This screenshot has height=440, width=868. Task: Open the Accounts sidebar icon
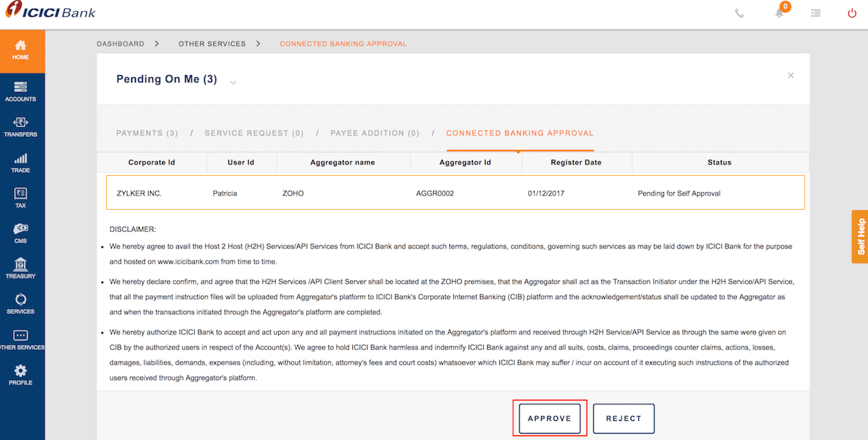pos(21,91)
